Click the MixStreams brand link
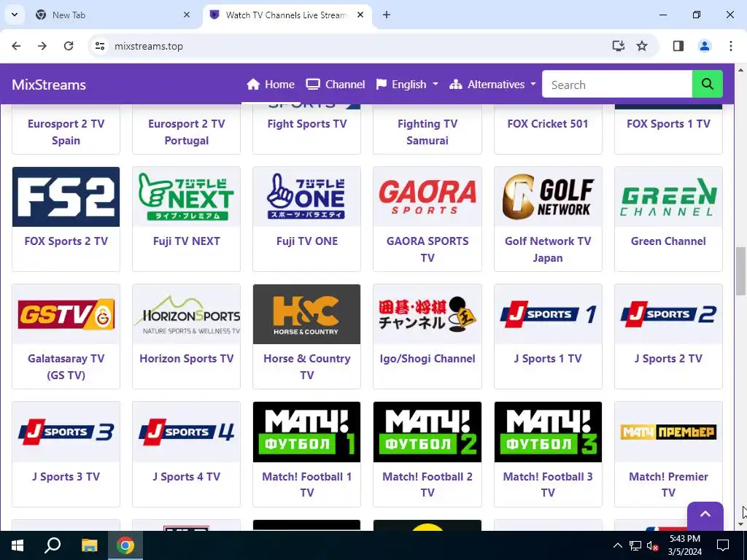747x560 pixels. point(49,85)
